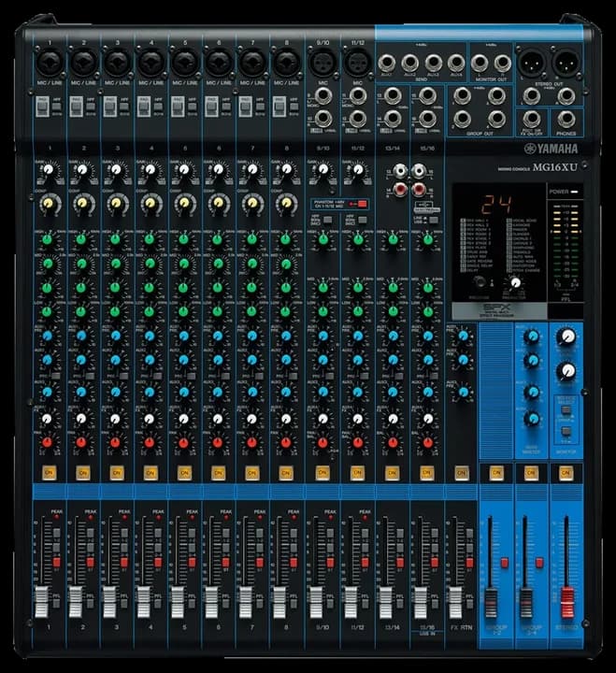Viewport: 616px width, 673px height.
Task: Click channel 2 green HIGH EQ knob
Action: click(81, 239)
